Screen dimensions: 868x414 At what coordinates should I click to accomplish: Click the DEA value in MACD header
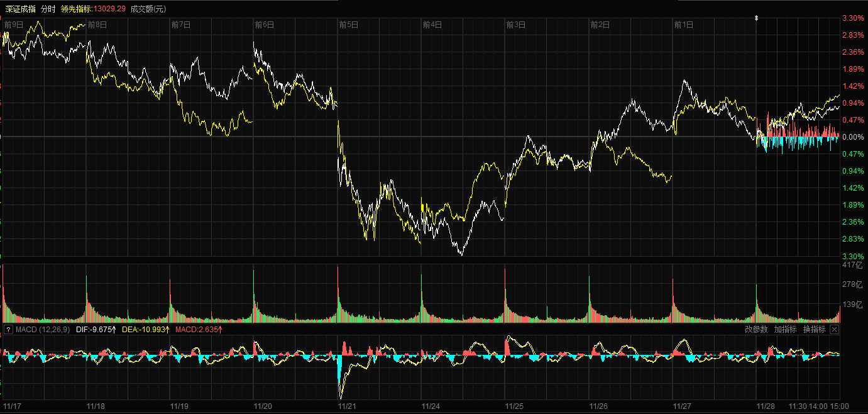coord(145,329)
